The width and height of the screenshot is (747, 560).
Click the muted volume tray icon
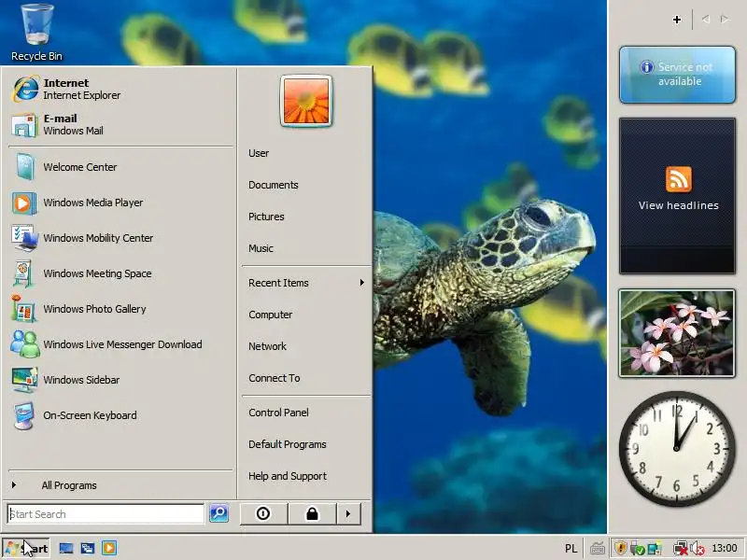coord(698,549)
